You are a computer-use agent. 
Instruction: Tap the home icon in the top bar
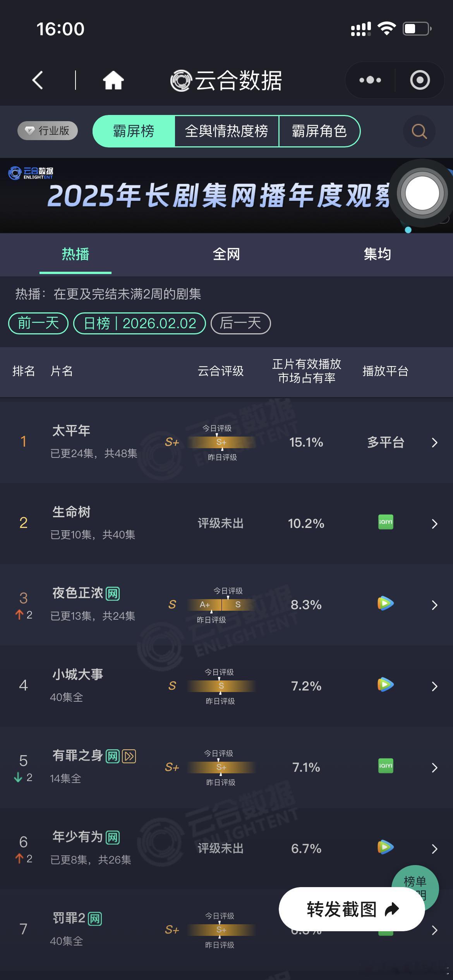point(113,79)
